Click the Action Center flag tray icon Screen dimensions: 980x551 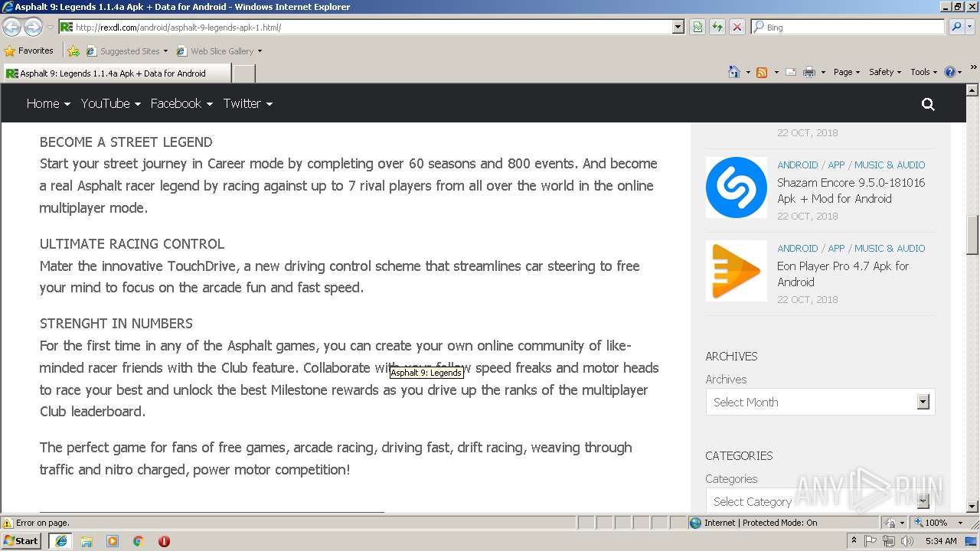(871, 541)
